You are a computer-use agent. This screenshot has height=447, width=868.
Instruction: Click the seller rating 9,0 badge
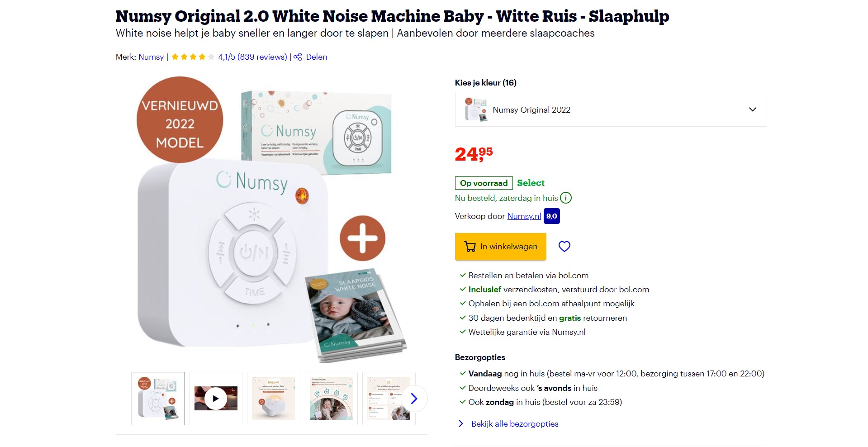pos(551,216)
